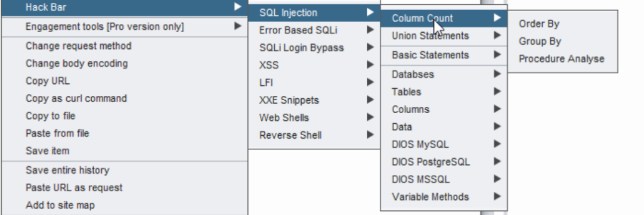The height and width of the screenshot is (215, 644).
Task: Open DIOS MySQL submenu
Action: point(444,145)
